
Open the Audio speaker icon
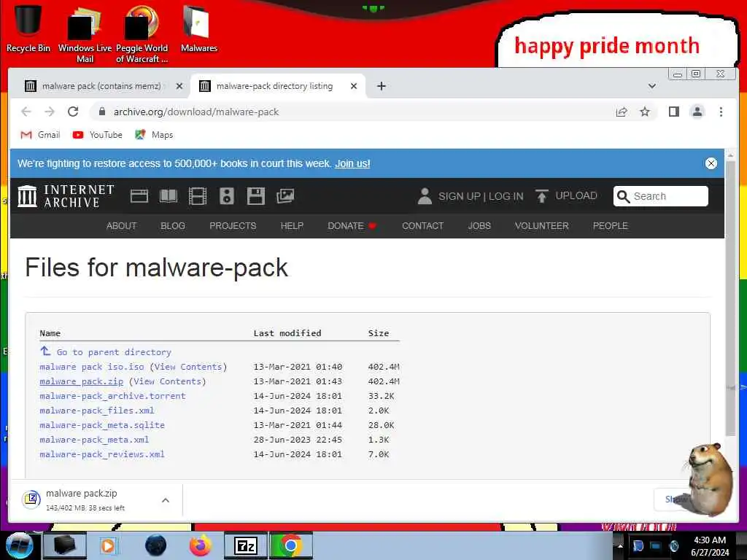point(227,196)
